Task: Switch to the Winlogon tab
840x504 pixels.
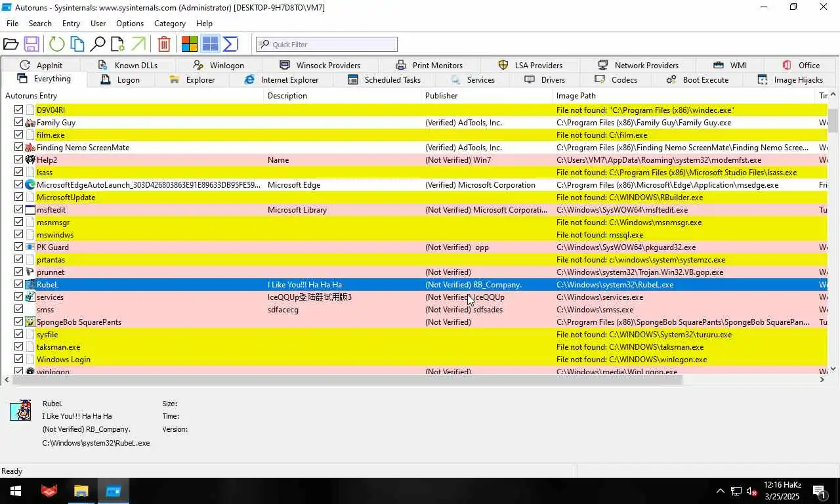Action: click(x=220, y=65)
